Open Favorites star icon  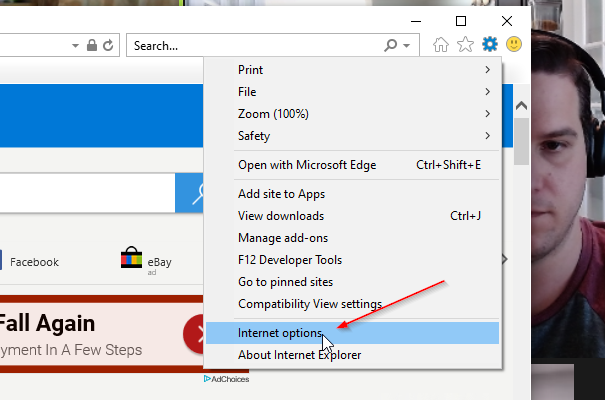click(x=465, y=44)
